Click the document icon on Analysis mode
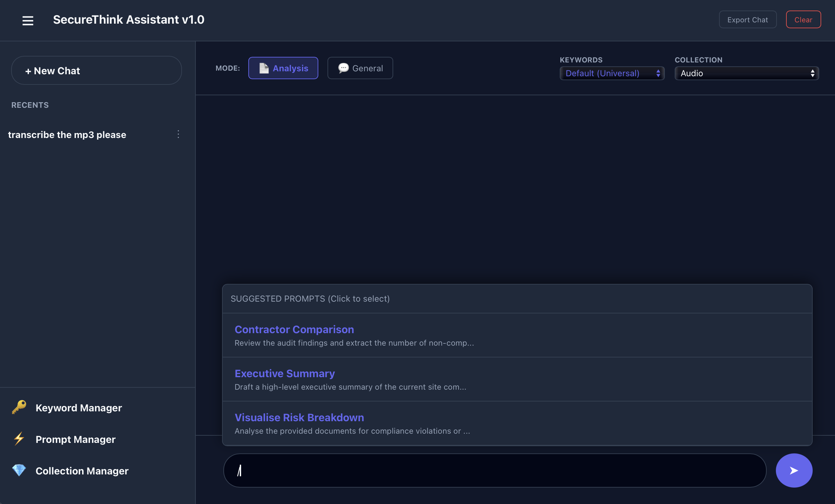 [x=264, y=68]
